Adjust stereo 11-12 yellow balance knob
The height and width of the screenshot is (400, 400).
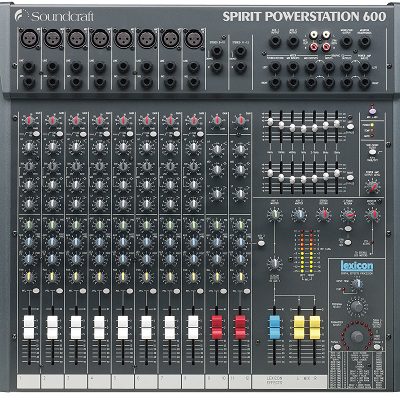(240, 276)
